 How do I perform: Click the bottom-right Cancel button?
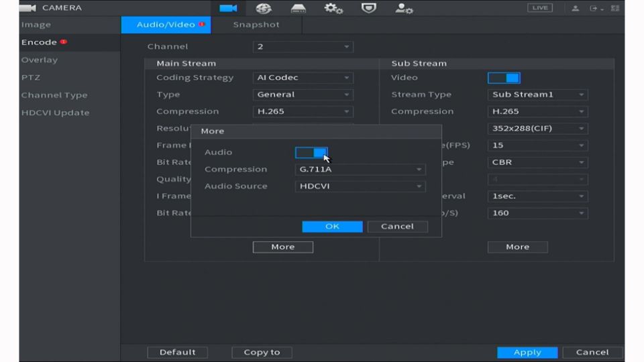click(x=592, y=352)
